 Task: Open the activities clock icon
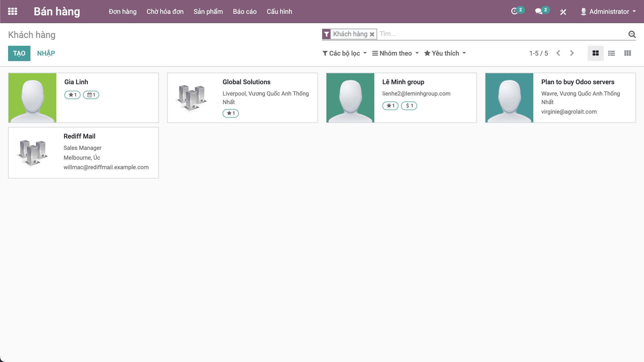514,11
